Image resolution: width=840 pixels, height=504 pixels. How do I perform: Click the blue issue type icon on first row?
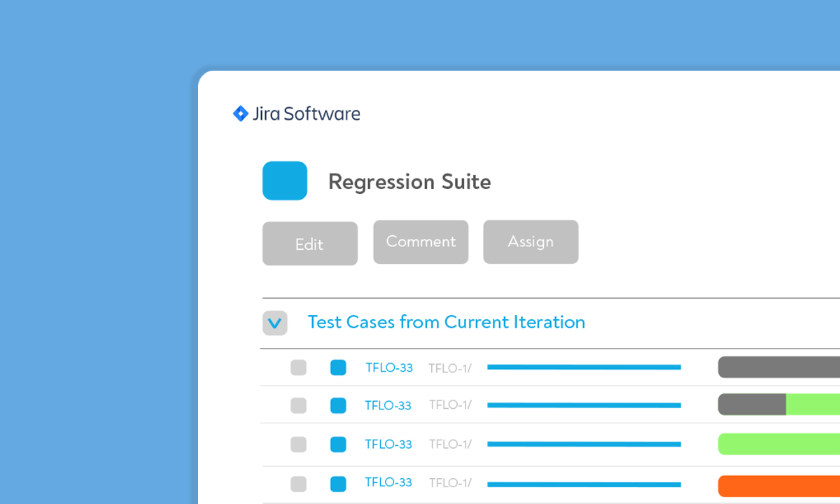tap(338, 367)
